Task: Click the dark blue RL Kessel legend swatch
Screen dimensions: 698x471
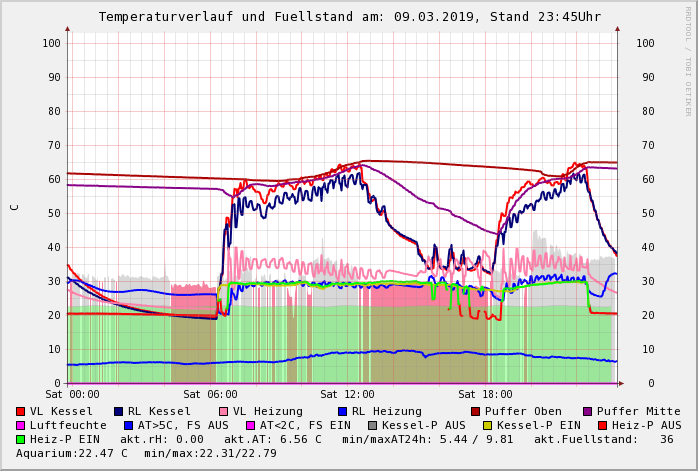Action: tap(119, 411)
